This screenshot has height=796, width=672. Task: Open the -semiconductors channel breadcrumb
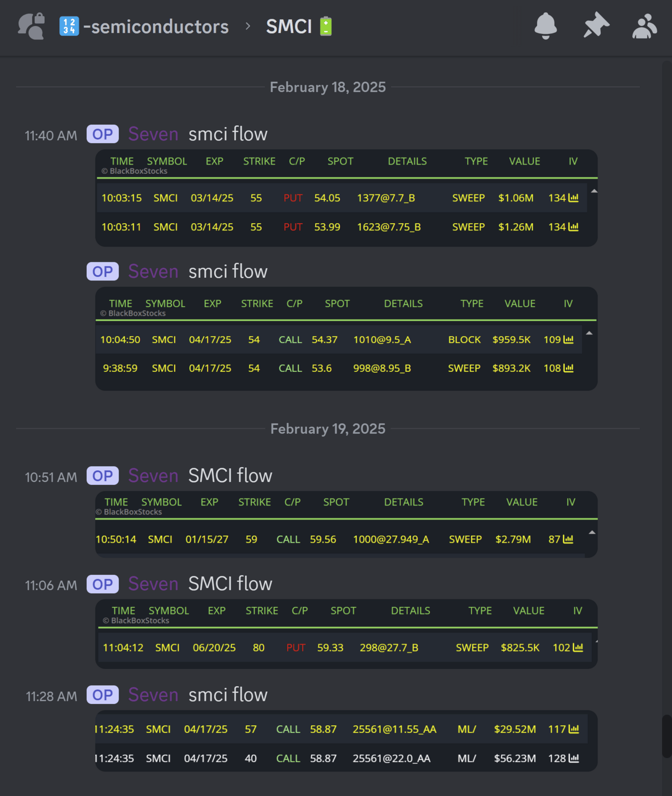point(156,27)
